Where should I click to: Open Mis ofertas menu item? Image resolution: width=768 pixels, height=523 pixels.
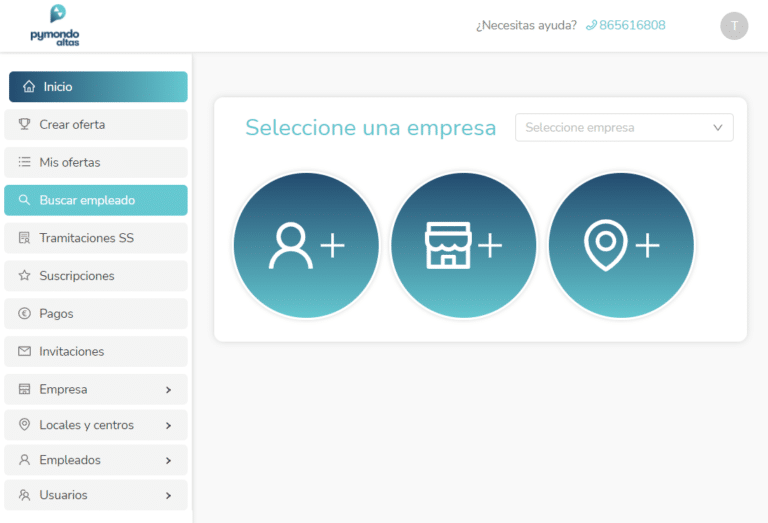(x=96, y=162)
